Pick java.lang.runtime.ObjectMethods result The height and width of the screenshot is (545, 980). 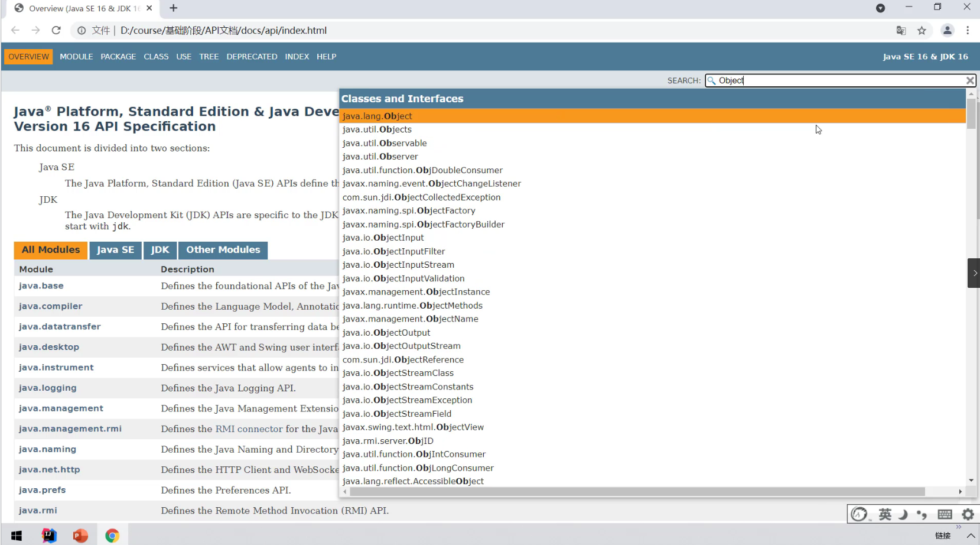(x=653, y=306)
